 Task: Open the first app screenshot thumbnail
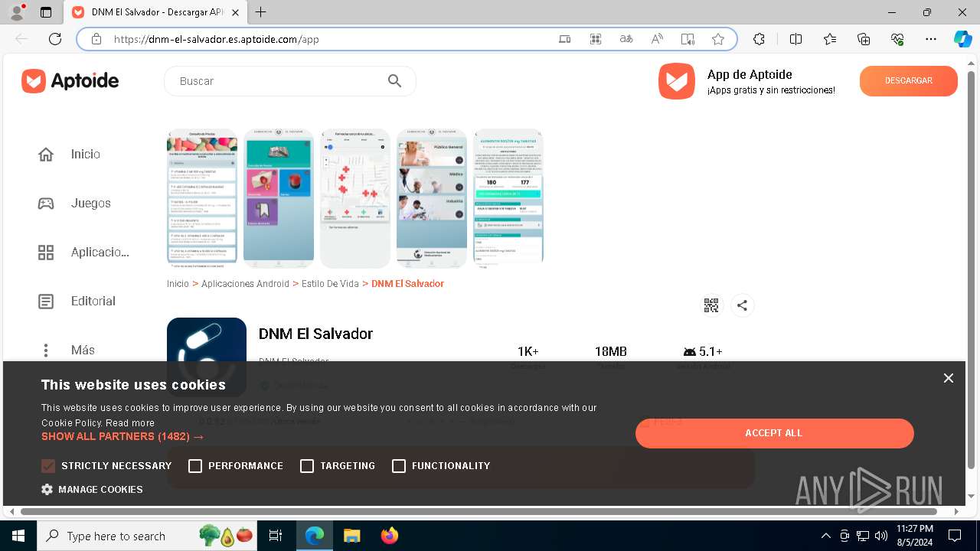202,198
